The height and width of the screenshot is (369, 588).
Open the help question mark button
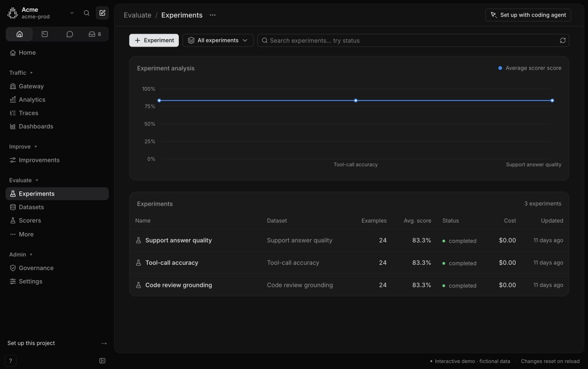(10, 361)
